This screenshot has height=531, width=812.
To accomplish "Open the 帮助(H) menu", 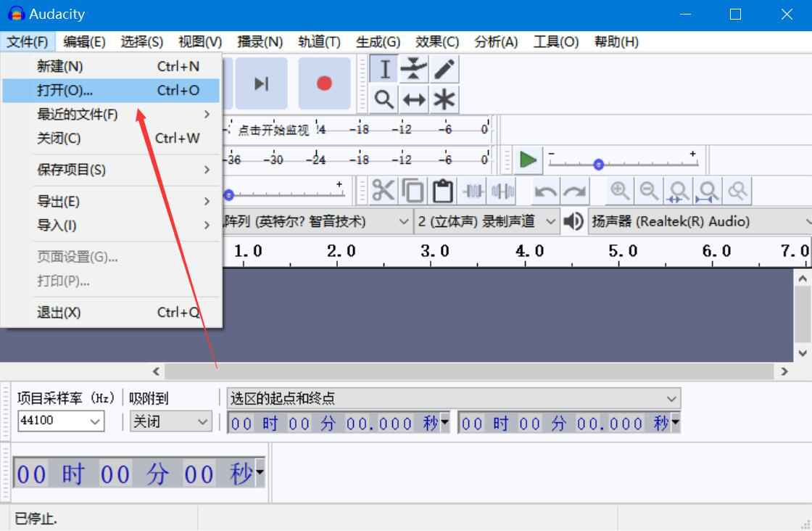I will pyautogui.click(x=616, y=41).
